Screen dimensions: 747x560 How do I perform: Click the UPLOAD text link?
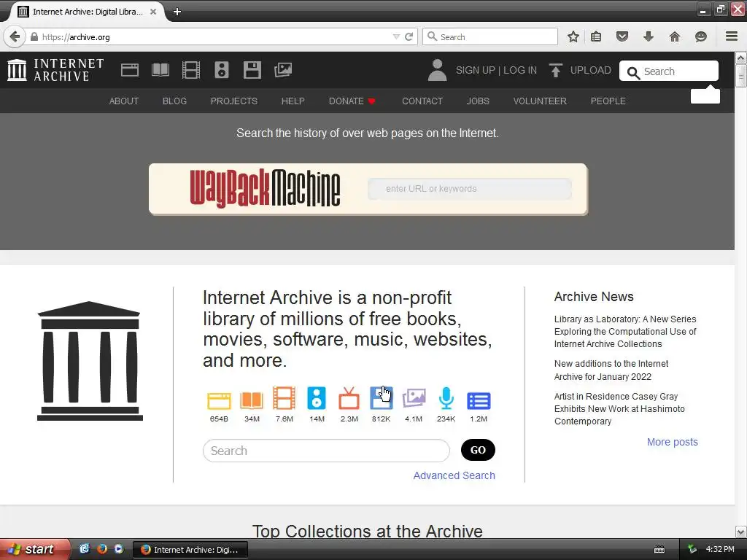590,70
